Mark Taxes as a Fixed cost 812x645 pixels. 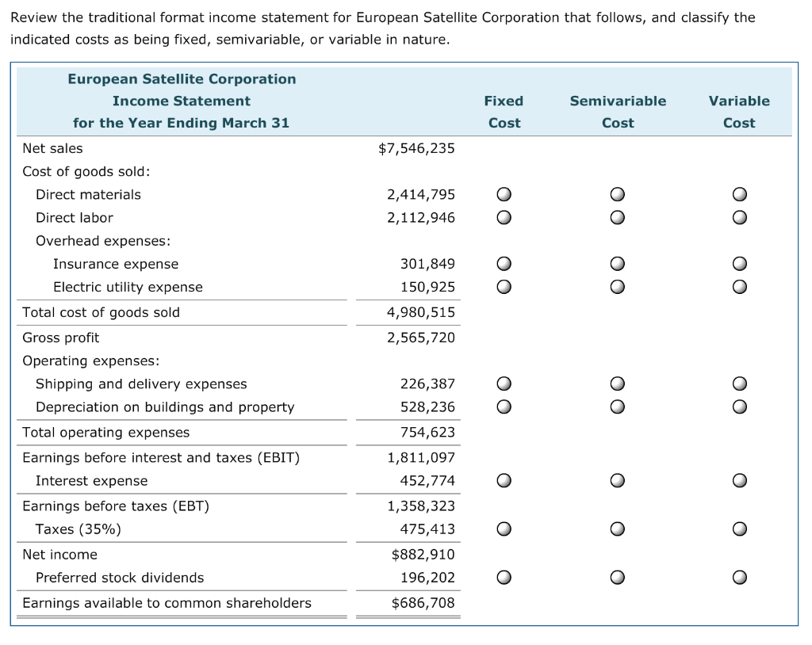(x=504, y=529)
